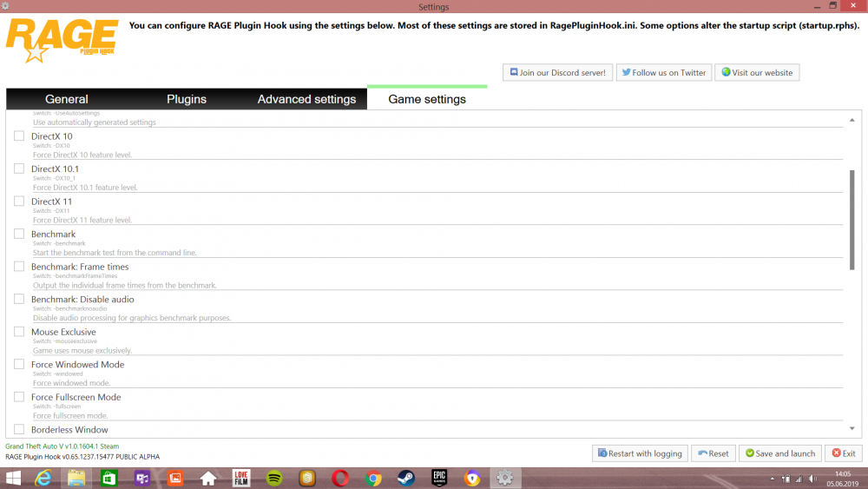868x489 pixels.
Task: Open the signal strength tray icon
Action: click(799, 479)
